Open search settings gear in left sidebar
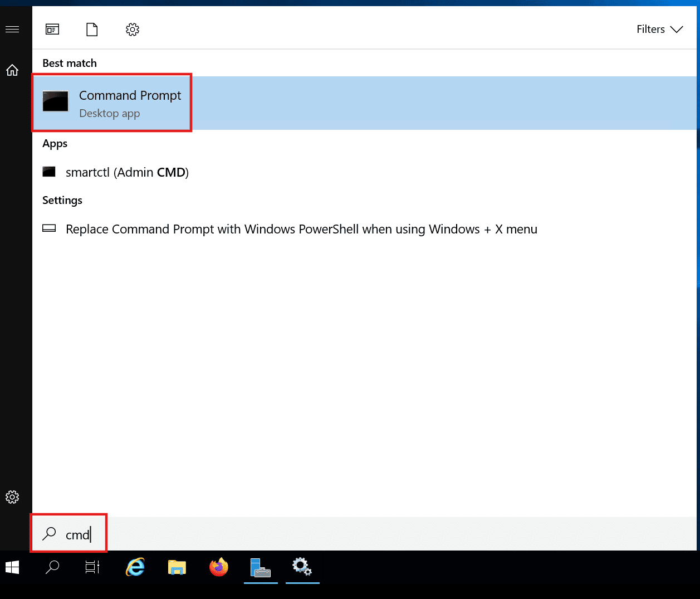This screenshot has width=700, height=599. click(12, 497)
